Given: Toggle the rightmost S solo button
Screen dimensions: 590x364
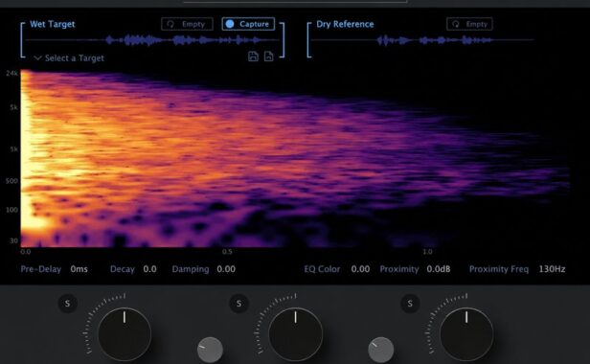Looking at the screenshot, I should tap(410, 304).
